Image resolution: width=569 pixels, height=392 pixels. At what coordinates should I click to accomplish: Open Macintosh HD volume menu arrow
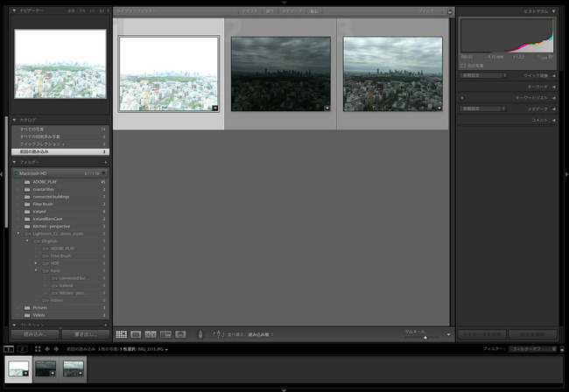[104, 173]
